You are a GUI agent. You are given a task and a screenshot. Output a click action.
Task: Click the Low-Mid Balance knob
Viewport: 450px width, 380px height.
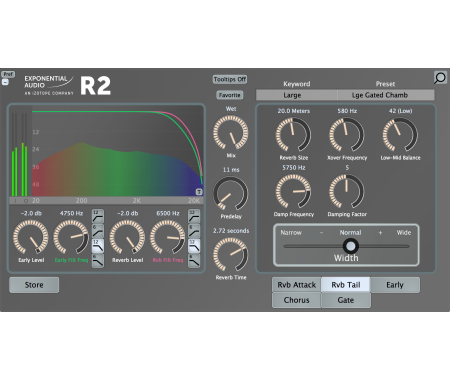click(400, 135)
